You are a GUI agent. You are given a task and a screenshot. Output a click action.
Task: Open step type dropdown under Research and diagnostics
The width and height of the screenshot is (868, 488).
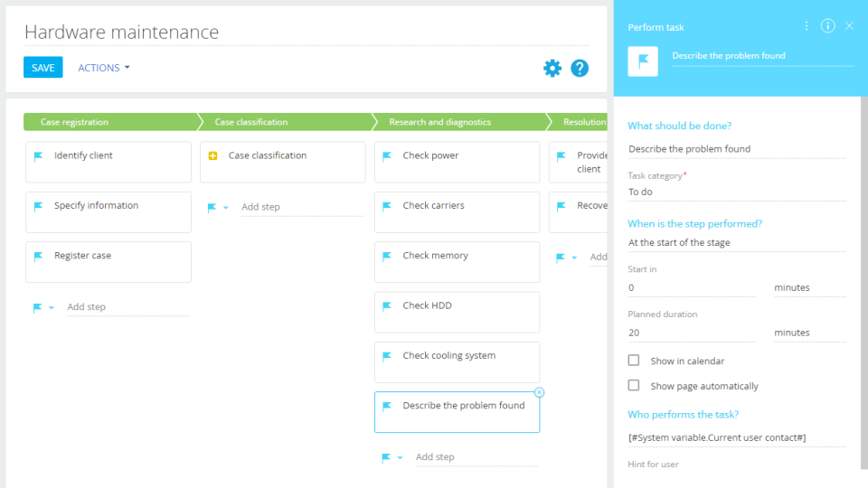click(400, 458)
